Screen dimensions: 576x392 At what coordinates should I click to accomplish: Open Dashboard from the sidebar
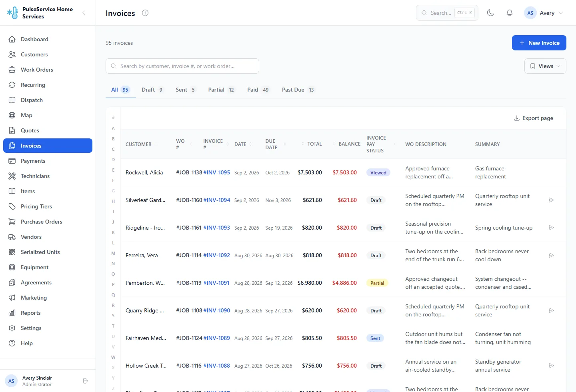[x=48, y=39]
